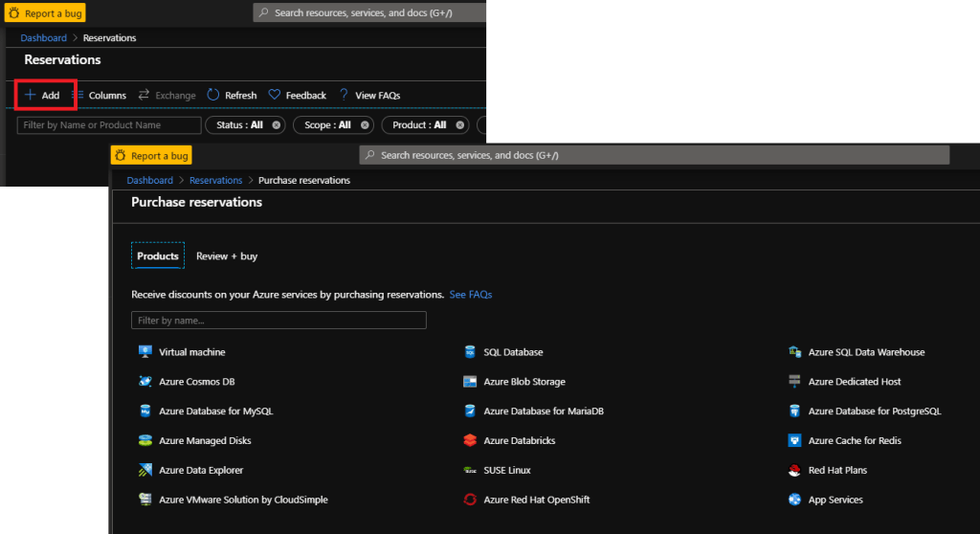Select the Azure Blob Storage icon
The image size is (980, 534).
point(470,382)
